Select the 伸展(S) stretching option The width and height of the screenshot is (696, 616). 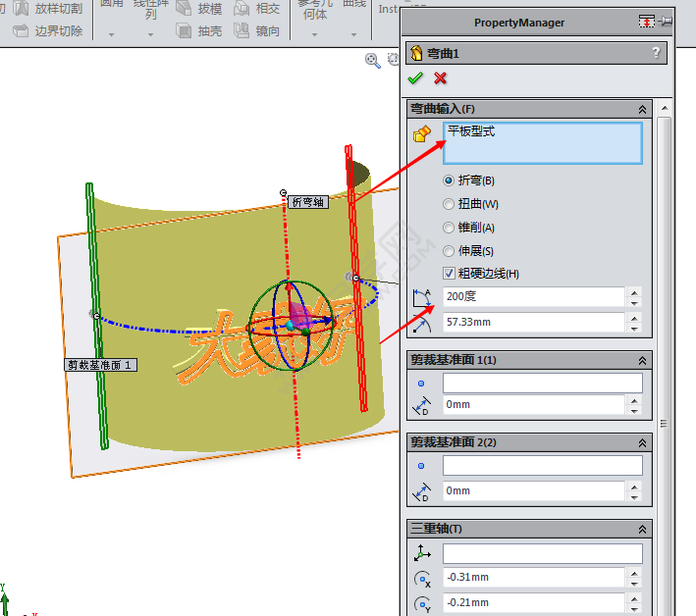pyautogui.click(x=468, y=251)
